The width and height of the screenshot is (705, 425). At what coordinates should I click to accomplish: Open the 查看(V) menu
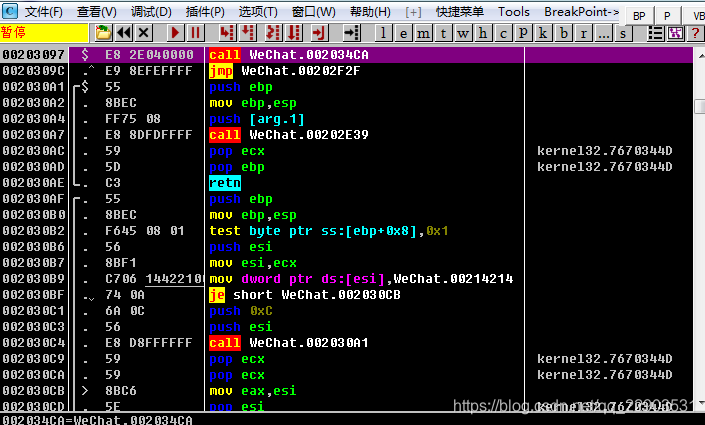[x=97, y=12]
